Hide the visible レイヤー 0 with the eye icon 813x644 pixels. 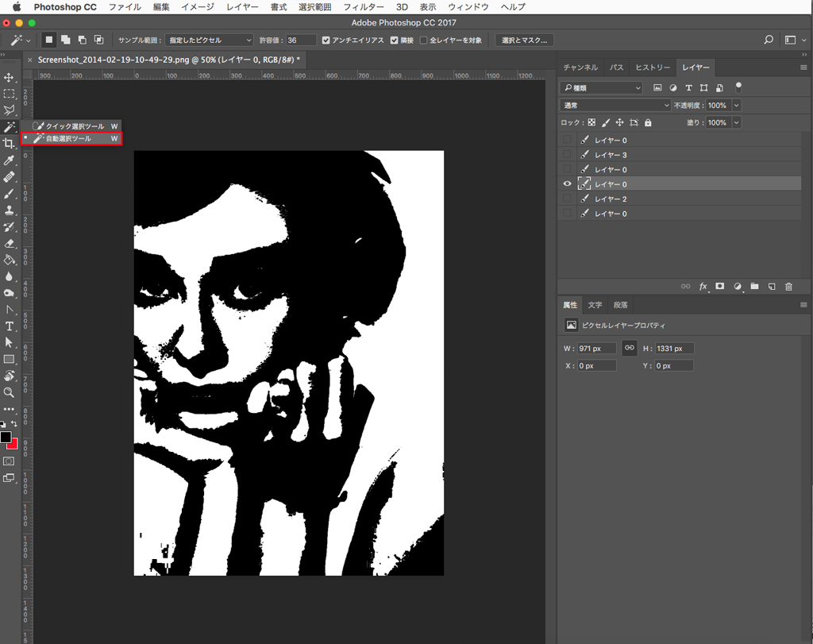point(567,184)
